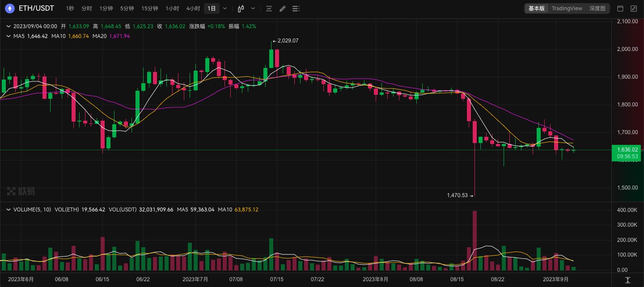
Task: Click the ETH/USDT pair name
Action: pos(35,8)
